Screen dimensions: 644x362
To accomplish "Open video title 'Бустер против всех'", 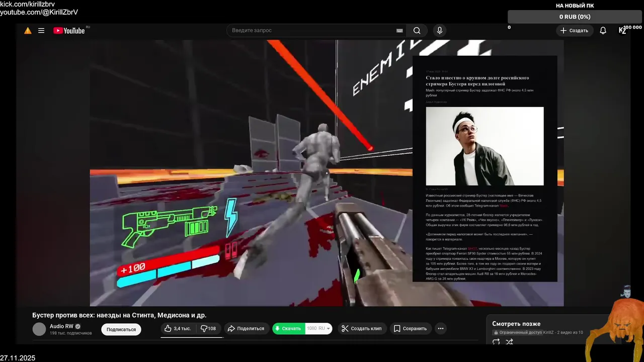I will click(x=119, y=315).
